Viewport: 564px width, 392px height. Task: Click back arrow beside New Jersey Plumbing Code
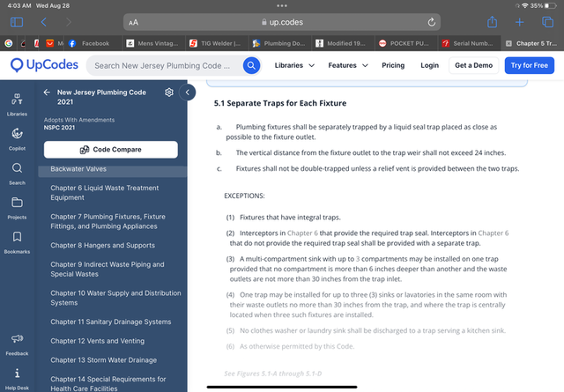click(x=47, y=92)
